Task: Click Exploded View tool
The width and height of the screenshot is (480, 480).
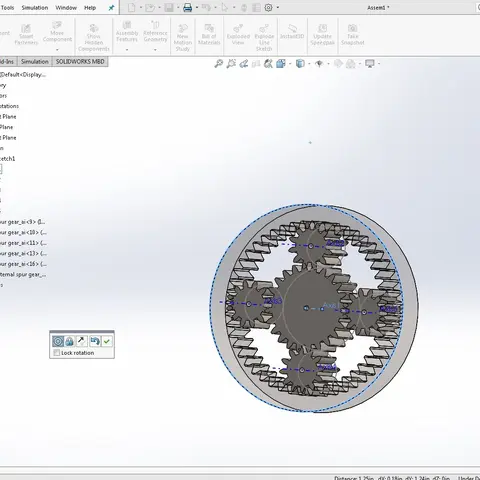Action: pyautogui.click(x=238, y=35)
